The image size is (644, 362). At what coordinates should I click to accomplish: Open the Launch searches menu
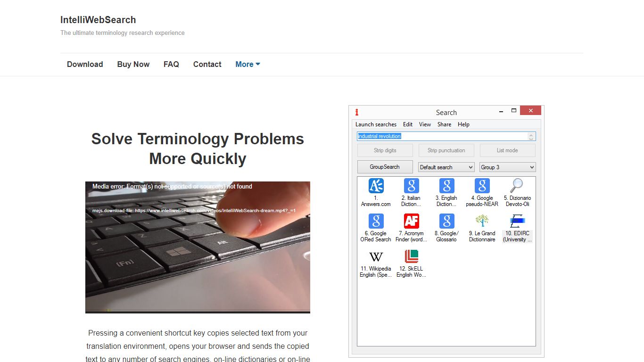[x=376, y=124]
